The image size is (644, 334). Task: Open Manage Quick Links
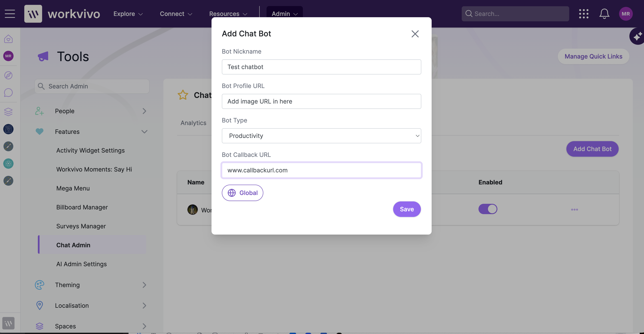coord(593,56)
